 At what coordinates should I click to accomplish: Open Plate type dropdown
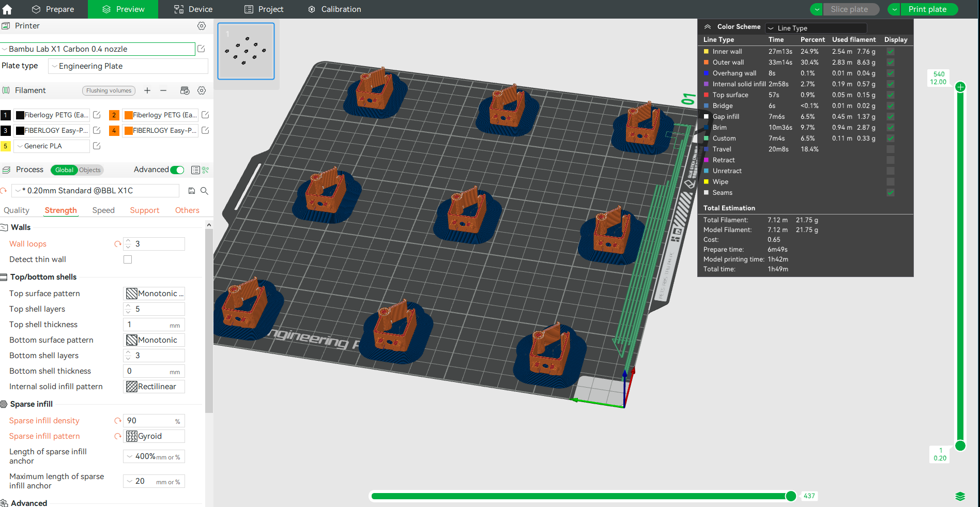pos(128,66)
